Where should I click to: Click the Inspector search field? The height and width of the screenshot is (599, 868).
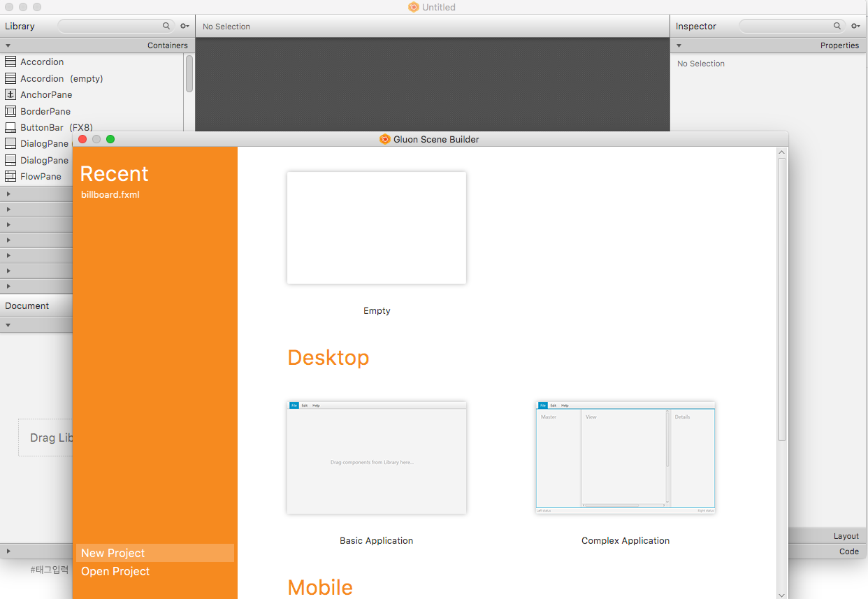pyautogui.click(x=792, y=26)
